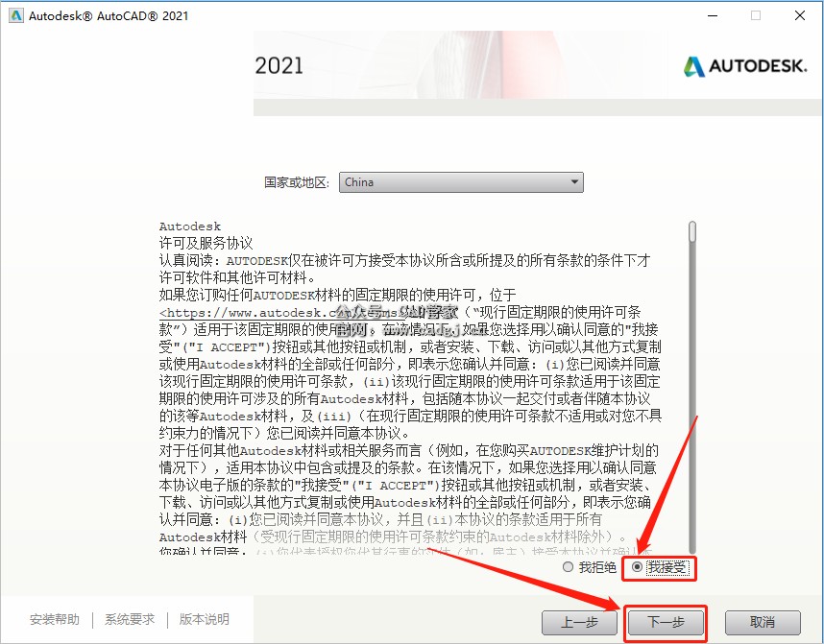Image resolution: width=824 pixels, height=644 pixels.
Task: Click the Autodesk logo in the banner
Action: click(744, 66)
